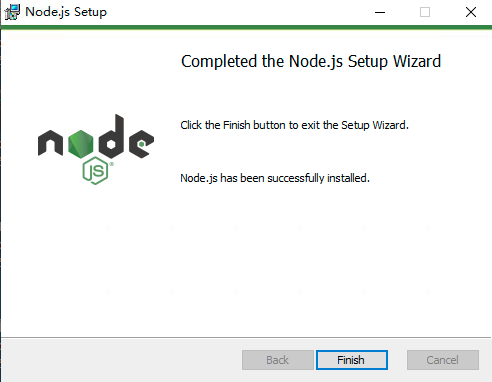The height and width of the screenshot is (382, 492).
Task: Click the registered trademark symbol beside JS
Action: coord(112,164)
